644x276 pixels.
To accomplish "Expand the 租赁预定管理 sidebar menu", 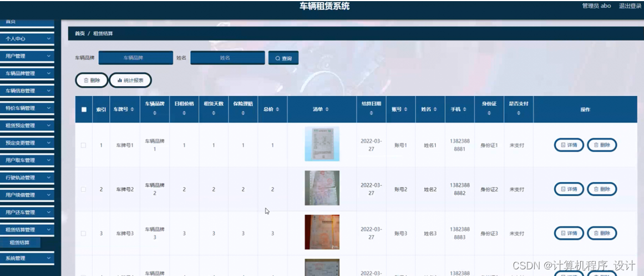I will 27,126.
